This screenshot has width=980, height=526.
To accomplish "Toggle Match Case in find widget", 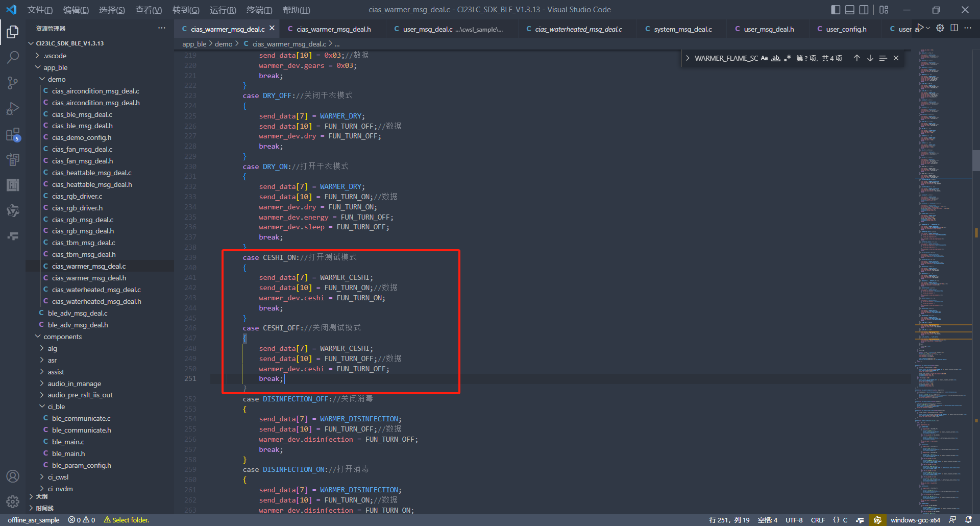I will pos(764,58).
